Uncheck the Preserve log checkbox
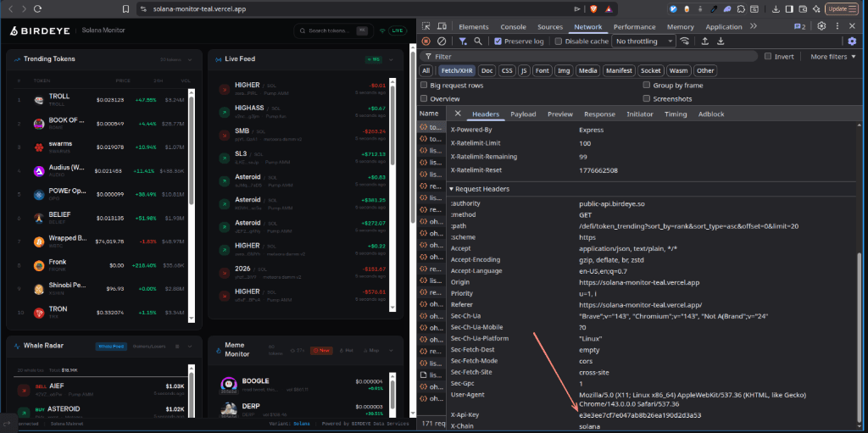 [498, 41]
